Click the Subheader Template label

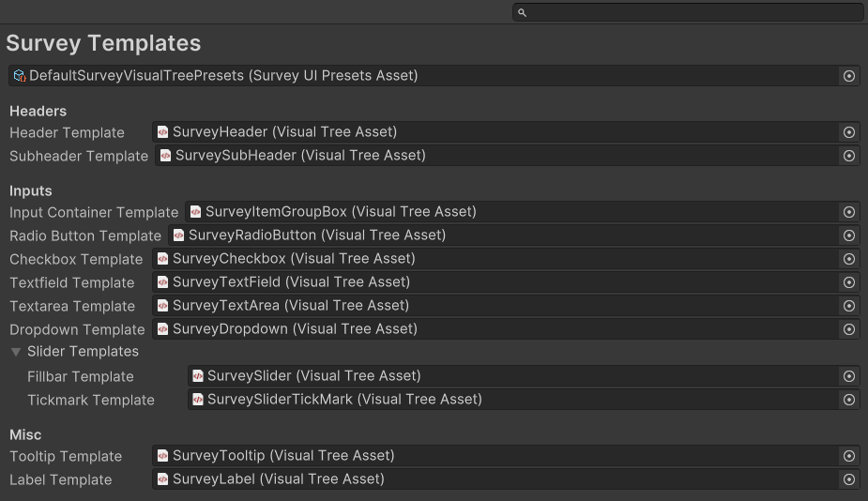pos(79,156)
